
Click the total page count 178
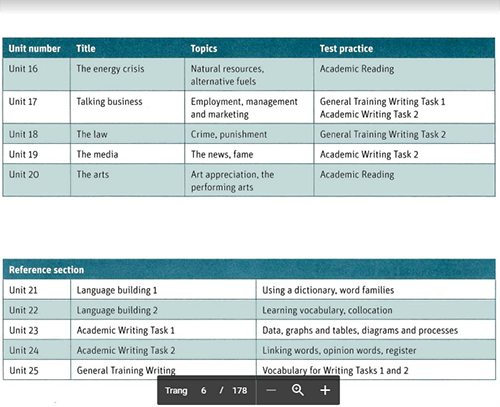240,390
